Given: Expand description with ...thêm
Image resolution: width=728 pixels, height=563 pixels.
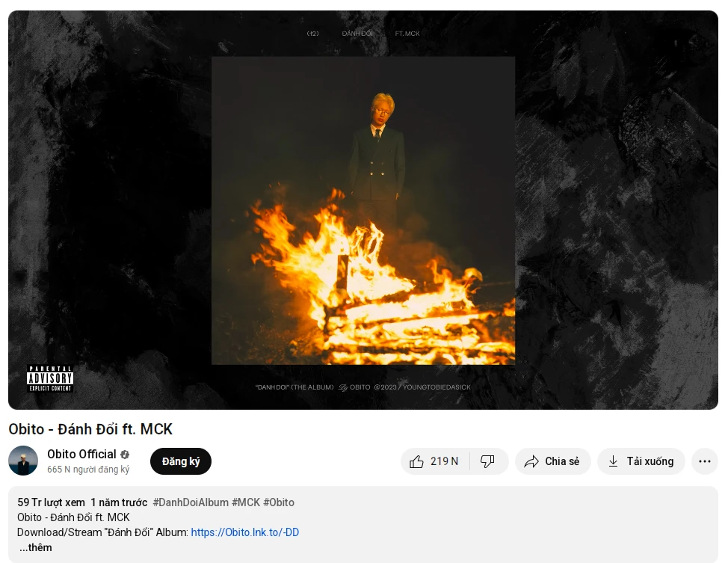Looking at the screenshot, I should point(36,547).
